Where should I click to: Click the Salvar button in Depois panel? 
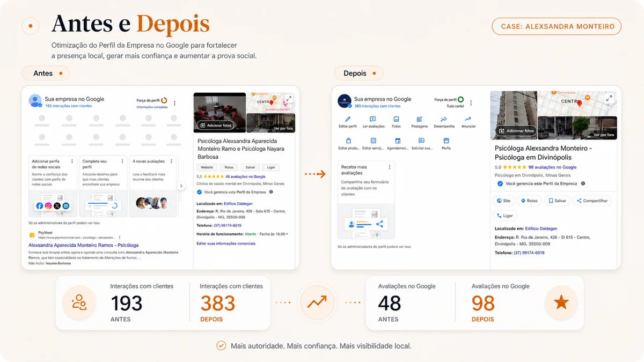[x=557, y=201]
